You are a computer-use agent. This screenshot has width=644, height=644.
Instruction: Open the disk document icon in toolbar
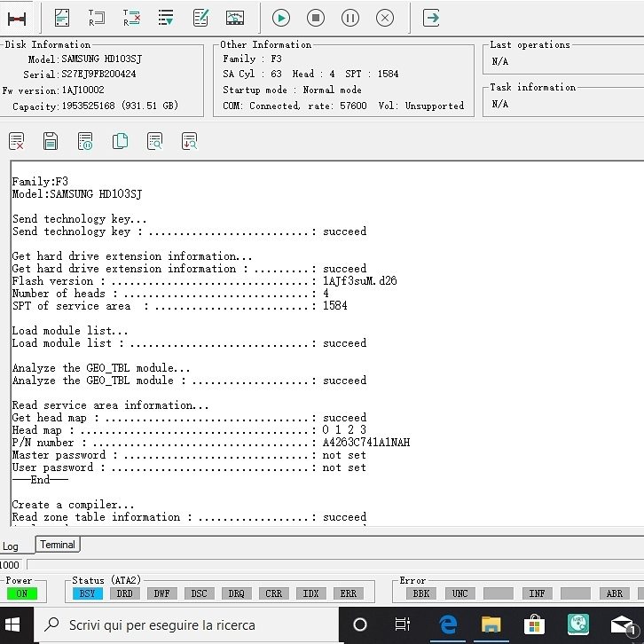pos(62,18)
